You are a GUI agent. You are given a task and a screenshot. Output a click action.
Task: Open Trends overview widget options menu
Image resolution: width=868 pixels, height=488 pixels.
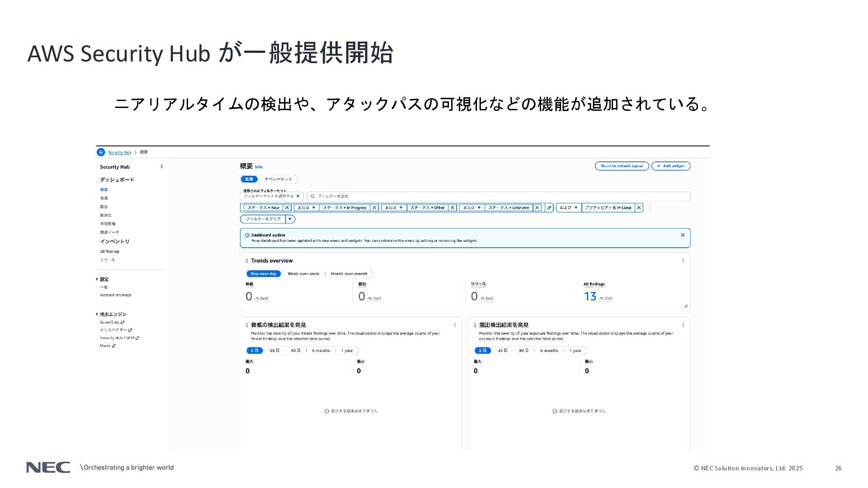(x=683, y=261)
